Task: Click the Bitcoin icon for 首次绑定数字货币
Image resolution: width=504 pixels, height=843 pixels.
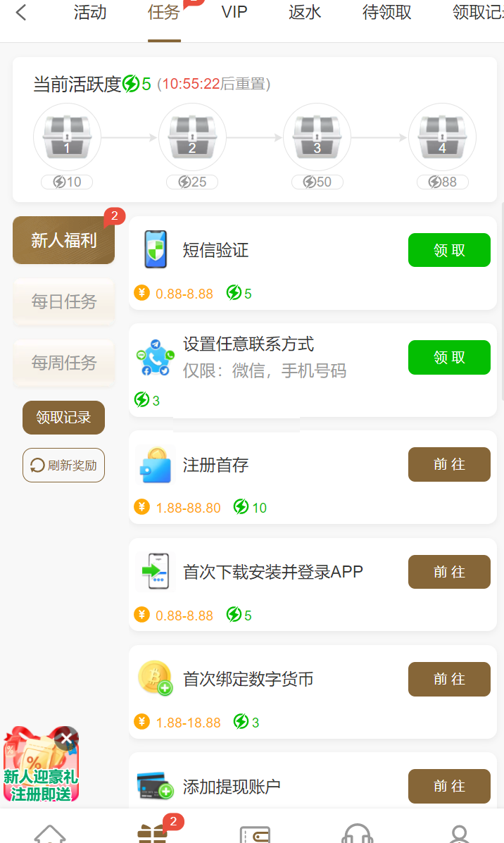Action: point(155,679)
